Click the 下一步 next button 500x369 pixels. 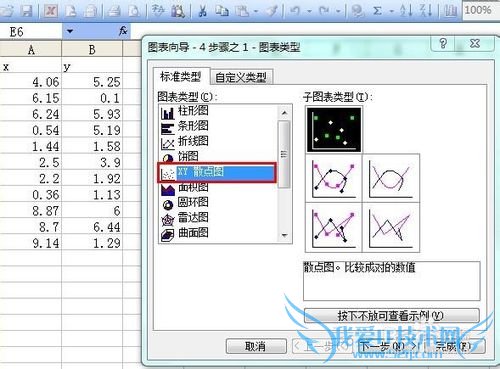pyautogui.click(x=389, y=346)
